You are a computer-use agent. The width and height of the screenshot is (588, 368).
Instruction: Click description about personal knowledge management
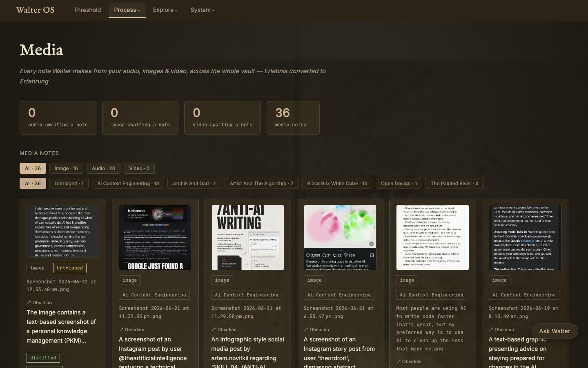click(x=61, y=326)
